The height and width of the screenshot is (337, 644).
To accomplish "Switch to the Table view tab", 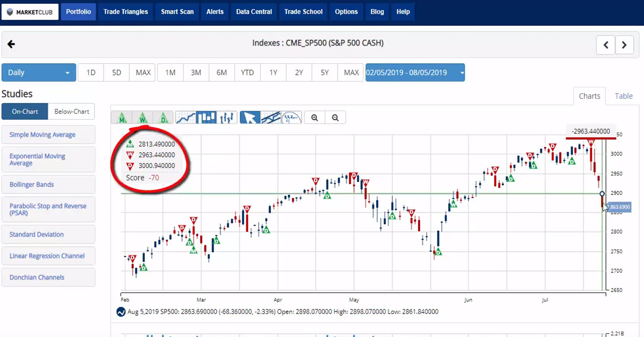I will [x=624, y=96].
